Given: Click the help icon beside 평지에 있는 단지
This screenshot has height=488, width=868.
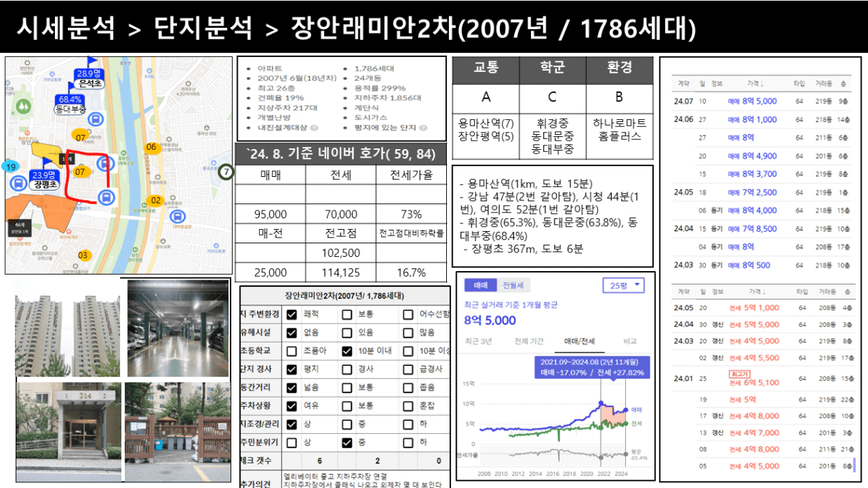Looking at the screenshot, I should pos(424,128).
